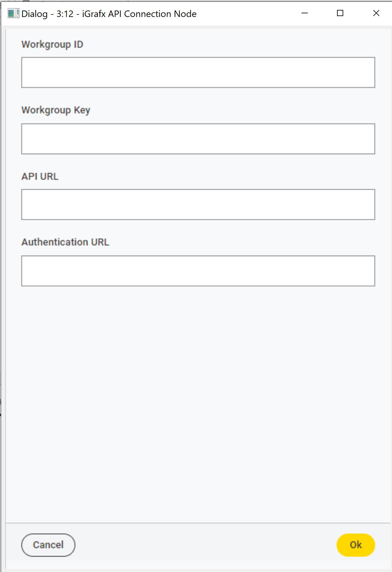Screen dimensions: 392x572
Task: Cancel the connection node dialog
Action: [x=48, y=545]
